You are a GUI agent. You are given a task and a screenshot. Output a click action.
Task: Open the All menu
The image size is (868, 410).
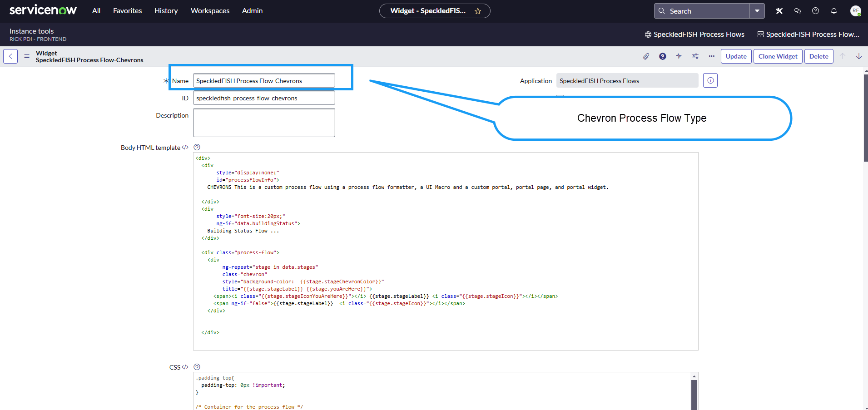coord(96,11)
